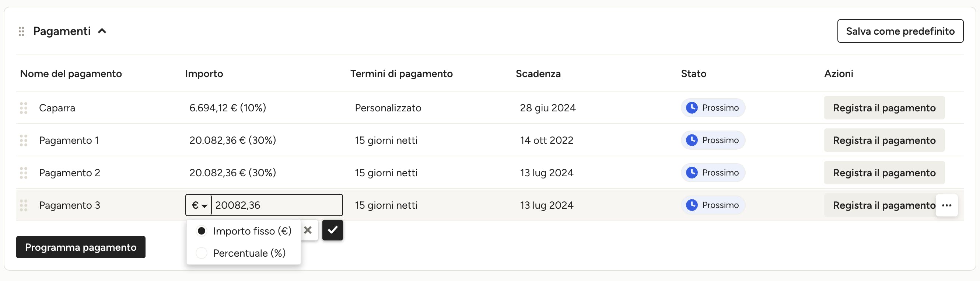Image resolution: width=980 pixels, height=281 pixels.
Task: Click Registra il pagamento for Pagamento 2
Action: point(884,173)
